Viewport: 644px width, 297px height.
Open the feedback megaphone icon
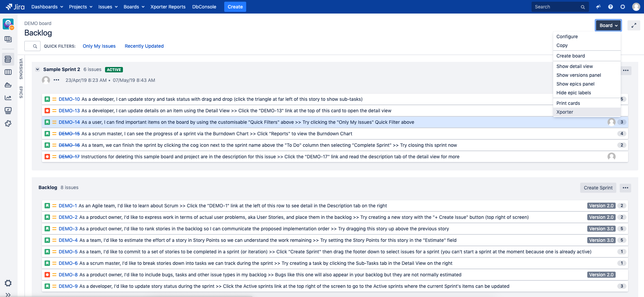pos(598,7)
